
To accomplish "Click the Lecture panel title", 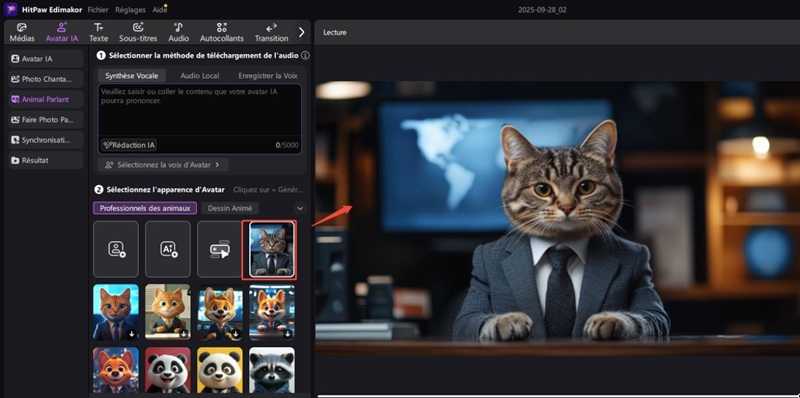I will [x=335, y=32].
